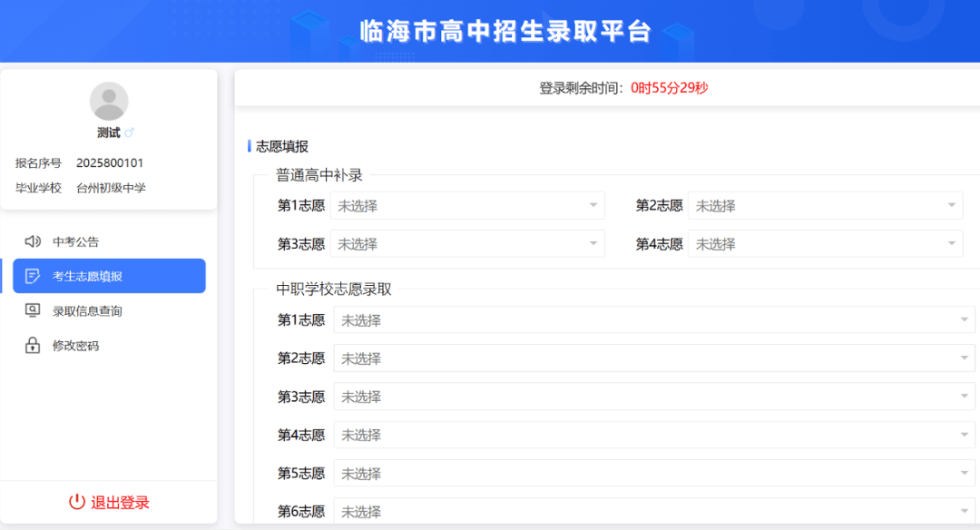Click the remaining time 0时55分29秒

point(670,88)
